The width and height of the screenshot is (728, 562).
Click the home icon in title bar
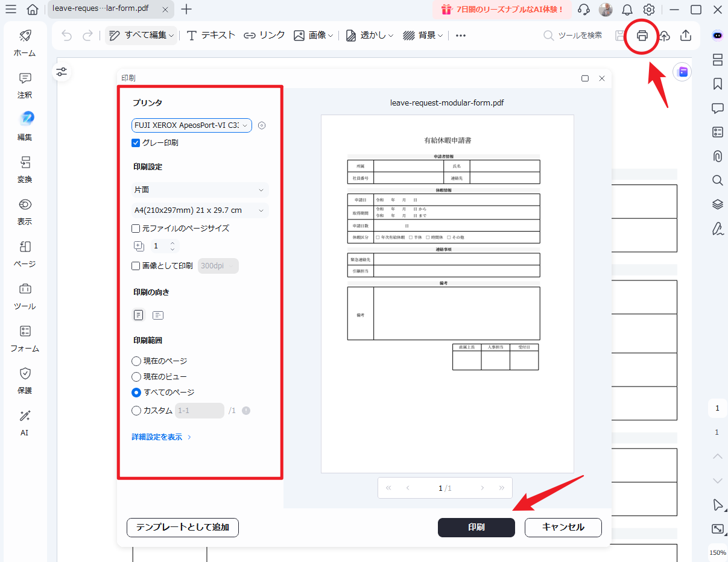tap(33, 10)
